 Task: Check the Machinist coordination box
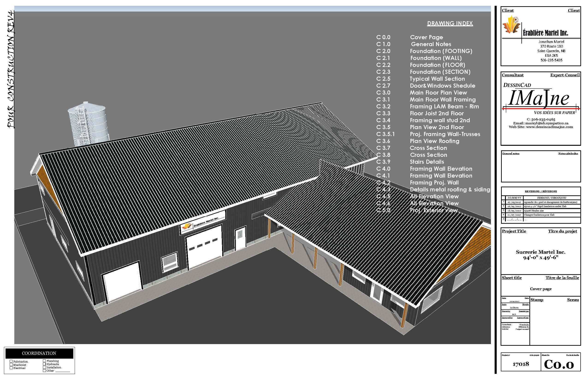pos(11,364)
